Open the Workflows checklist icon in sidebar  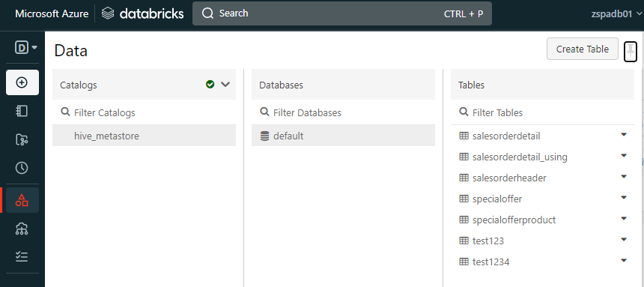tap(22, 257)
